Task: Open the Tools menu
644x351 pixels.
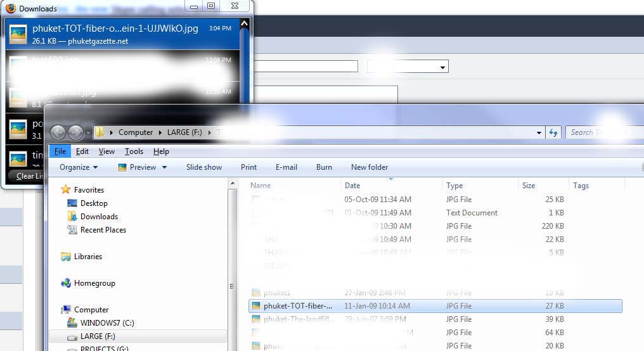Action: pyautogui.click(x=134, y=151)
